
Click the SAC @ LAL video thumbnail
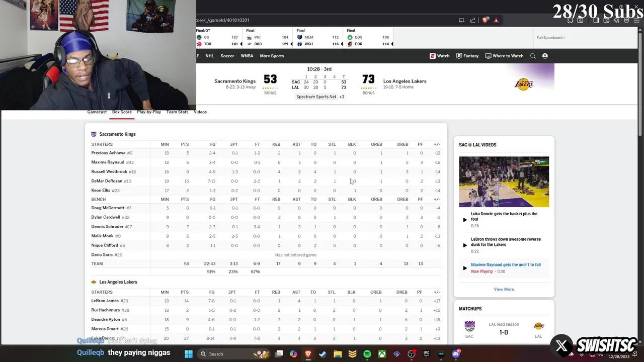click(x=504, y=182)
